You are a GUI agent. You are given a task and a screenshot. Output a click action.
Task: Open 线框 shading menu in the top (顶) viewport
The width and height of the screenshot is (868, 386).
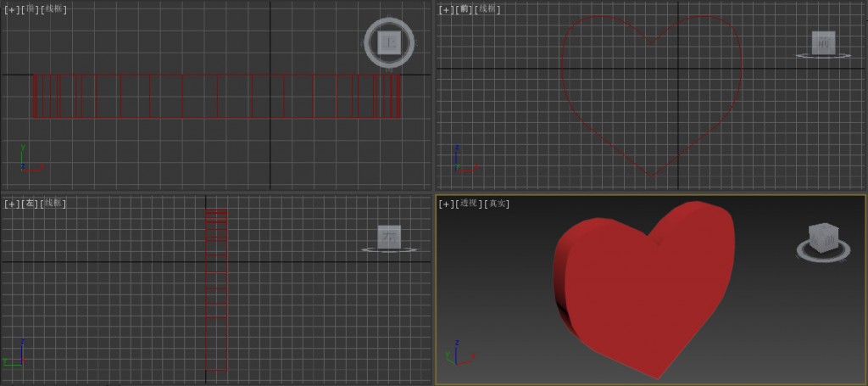pyautogui.click(x=53, y=9)
